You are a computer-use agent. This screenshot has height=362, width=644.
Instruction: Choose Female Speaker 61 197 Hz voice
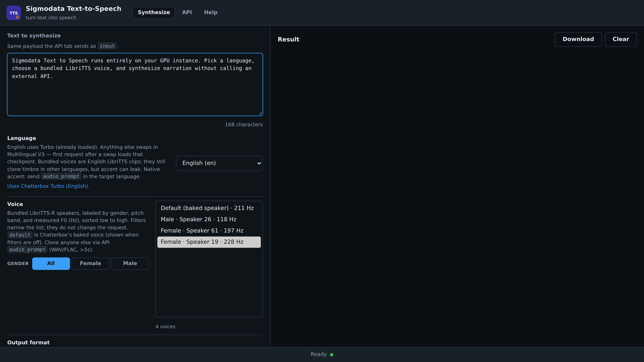click(x=209, y=231)
